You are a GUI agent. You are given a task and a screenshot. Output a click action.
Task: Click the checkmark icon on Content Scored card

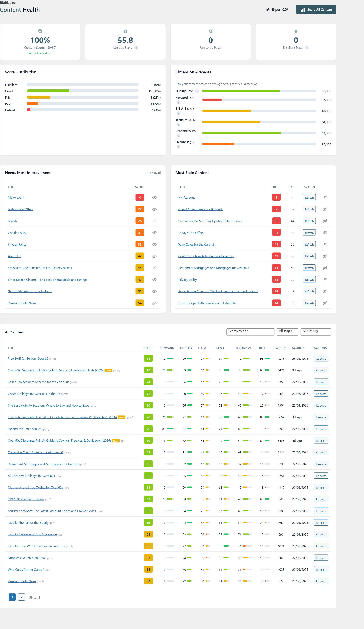(40, 31)
